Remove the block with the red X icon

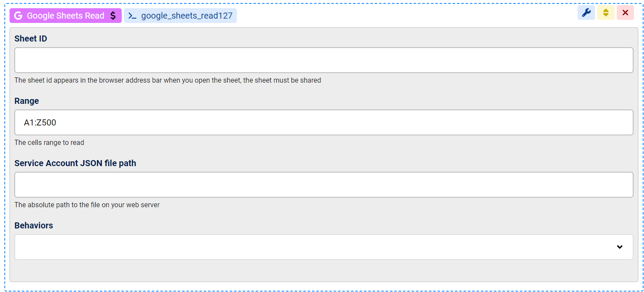(x=625, y=13)
